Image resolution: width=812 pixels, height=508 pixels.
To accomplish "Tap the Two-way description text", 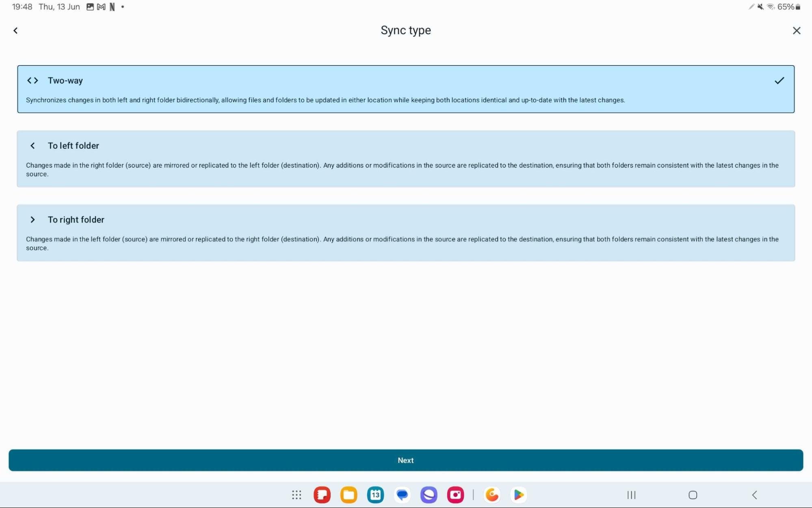I will click(325, 100).
